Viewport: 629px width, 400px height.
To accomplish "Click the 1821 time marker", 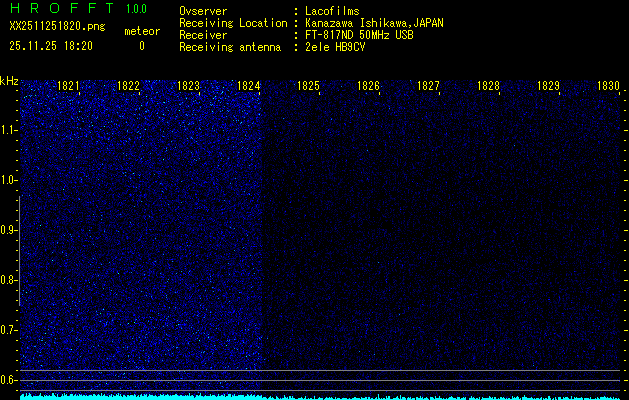I will (69, 87).
